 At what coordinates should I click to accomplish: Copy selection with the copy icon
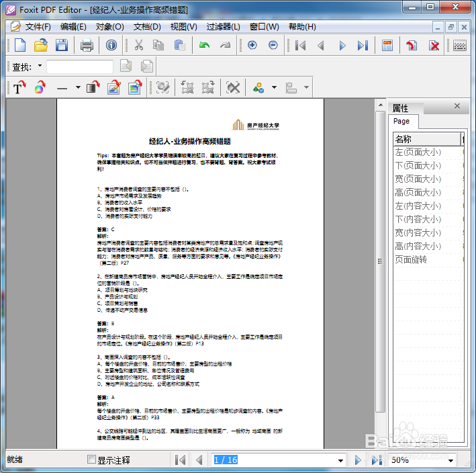[x=158, y=45]
